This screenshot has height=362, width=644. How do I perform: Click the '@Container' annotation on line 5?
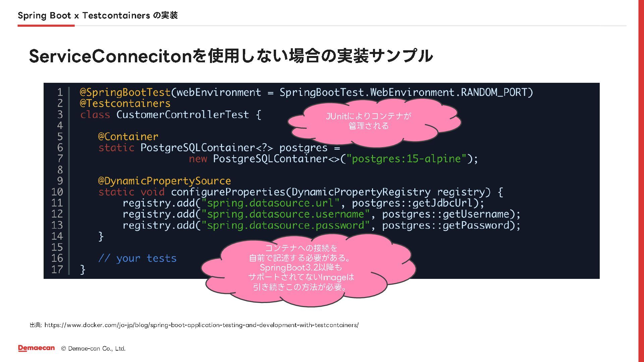click(128, 136)
